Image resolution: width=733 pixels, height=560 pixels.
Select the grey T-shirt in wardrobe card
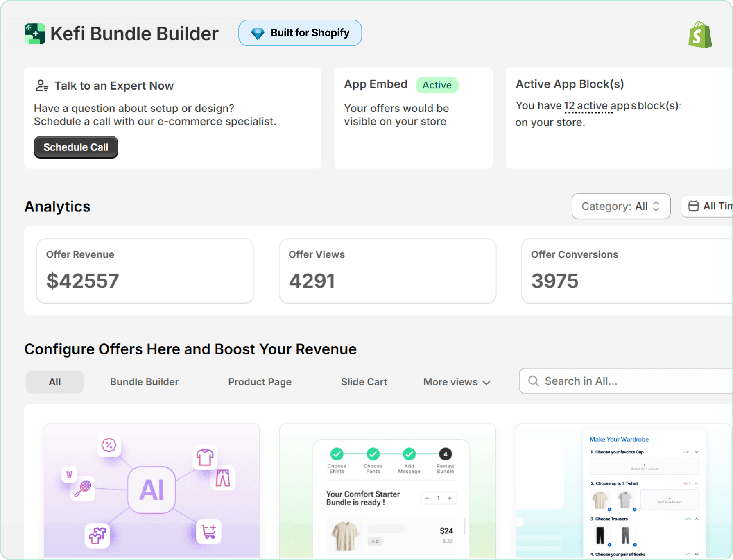pyautogui.click(x=625, y=500)
